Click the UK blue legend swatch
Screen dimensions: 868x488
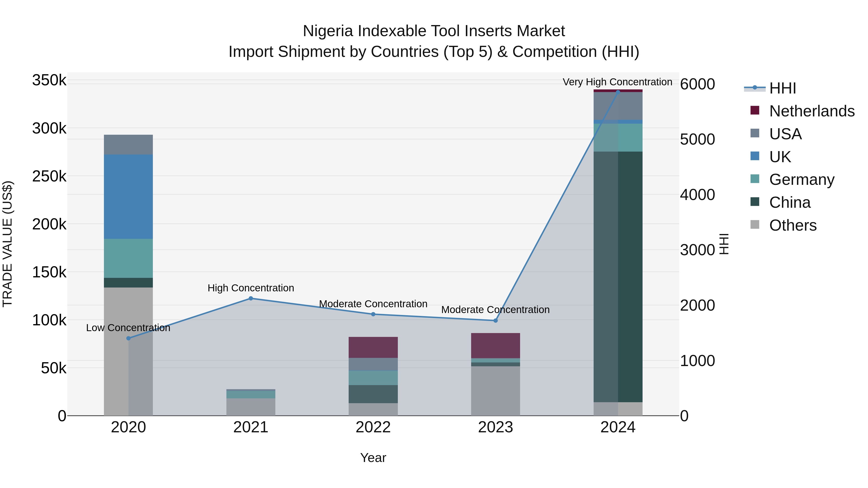coord(755,156)
